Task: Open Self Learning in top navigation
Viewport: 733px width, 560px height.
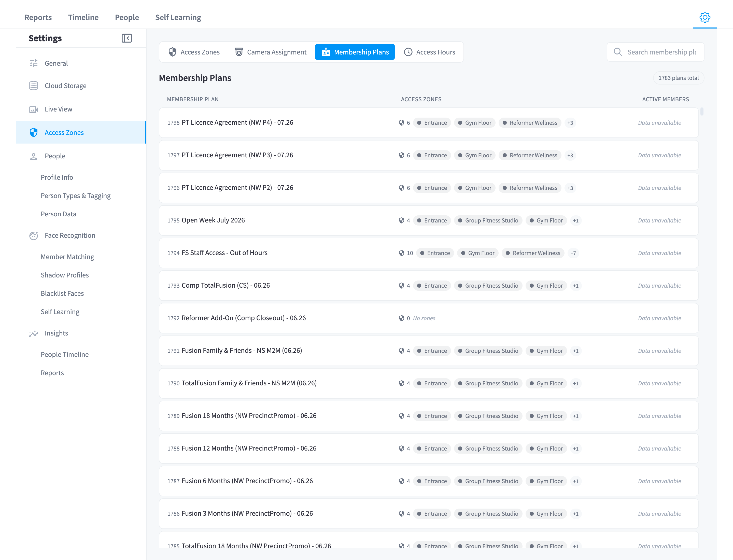Action: coord(178,17)
